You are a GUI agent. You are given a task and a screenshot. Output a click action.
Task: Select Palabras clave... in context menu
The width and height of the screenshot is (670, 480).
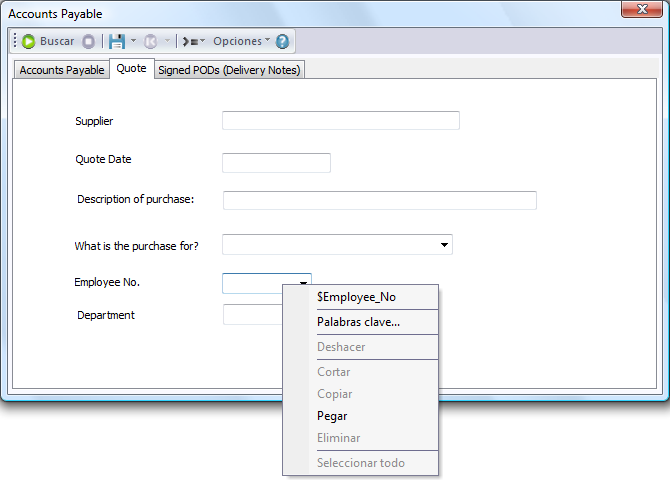tap(358, 322)
